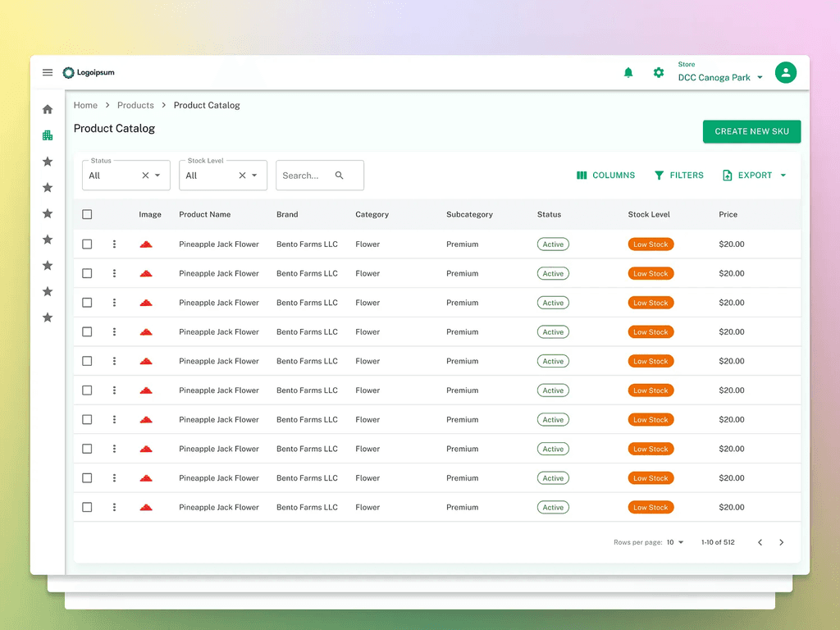The image size is (840, 630).
Task: Open settings via the gear icon
Action: coord(659,72)
